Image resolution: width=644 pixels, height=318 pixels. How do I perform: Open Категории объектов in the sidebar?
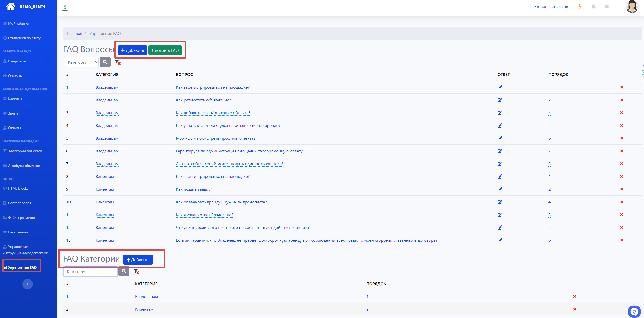25,151
